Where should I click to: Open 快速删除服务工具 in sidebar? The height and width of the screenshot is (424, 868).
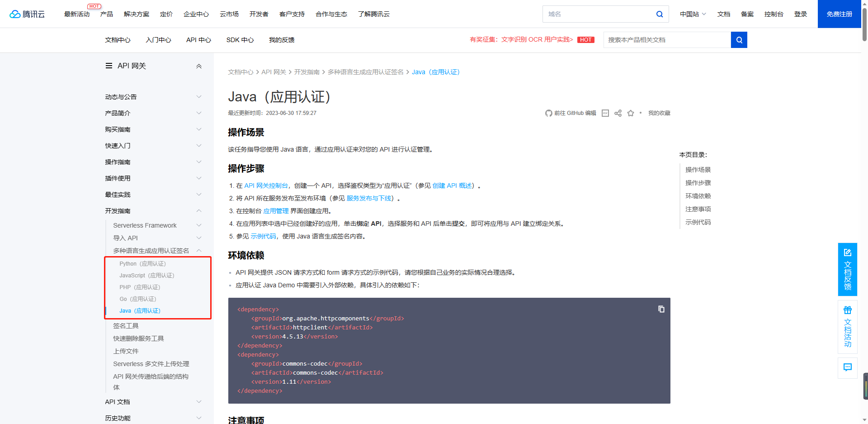point(138,338)
